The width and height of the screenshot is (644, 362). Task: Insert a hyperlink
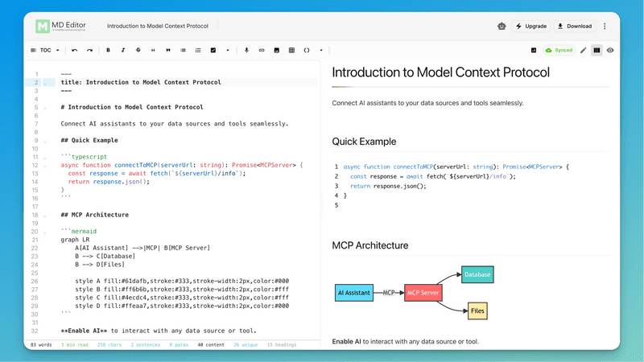click(262, 50)
